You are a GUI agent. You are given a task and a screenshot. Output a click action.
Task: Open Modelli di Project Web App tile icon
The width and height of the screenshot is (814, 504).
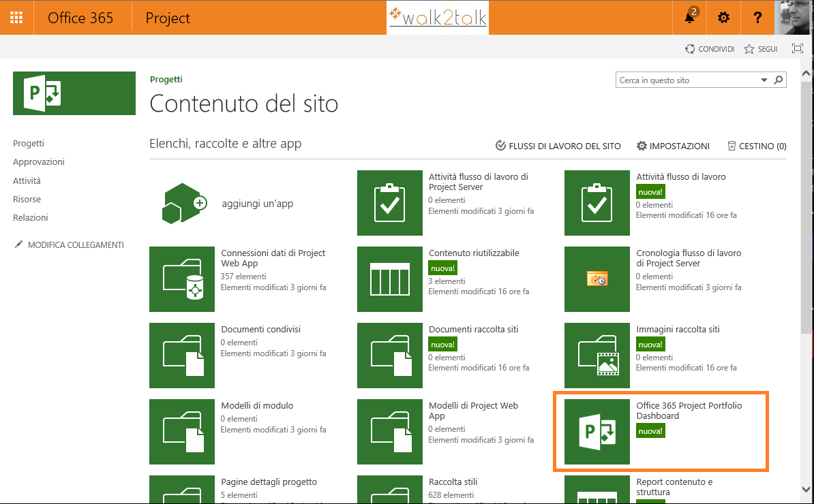(390, 431)
